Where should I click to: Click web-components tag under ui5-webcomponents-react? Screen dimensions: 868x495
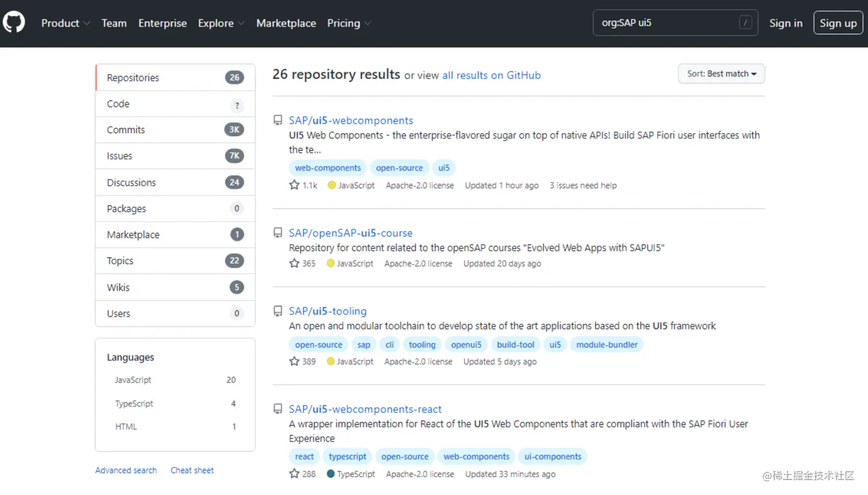click(476, 457)
